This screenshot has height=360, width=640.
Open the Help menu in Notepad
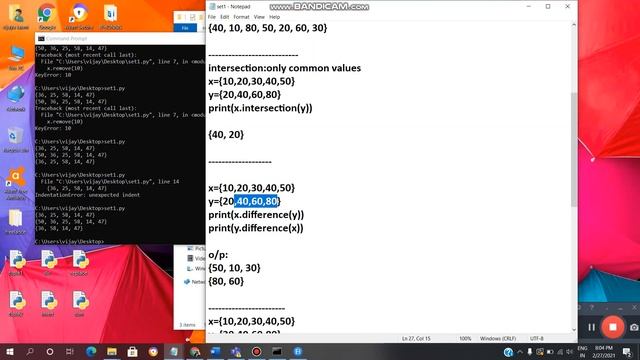pos(274,17)
